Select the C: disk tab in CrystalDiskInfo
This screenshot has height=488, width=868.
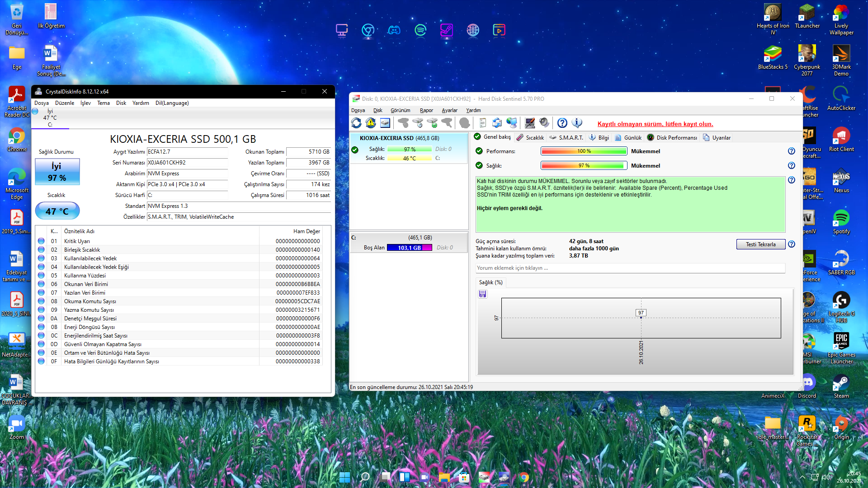50,118
